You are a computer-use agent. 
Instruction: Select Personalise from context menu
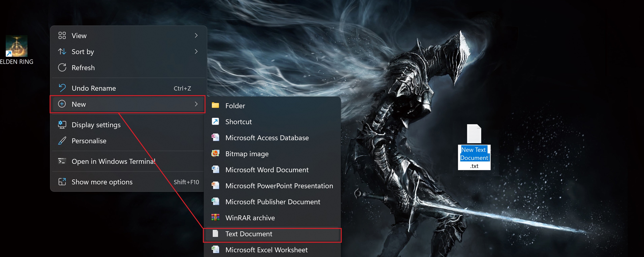(x=89, y=141)
